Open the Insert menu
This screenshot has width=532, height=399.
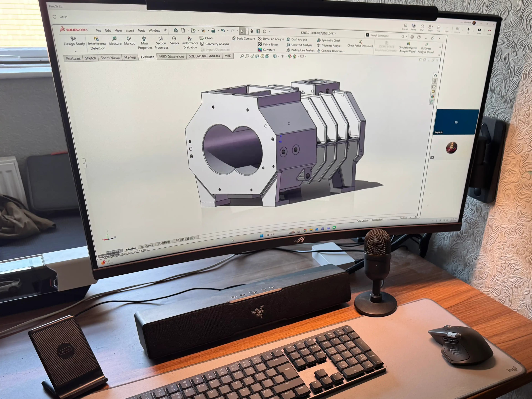130,30
